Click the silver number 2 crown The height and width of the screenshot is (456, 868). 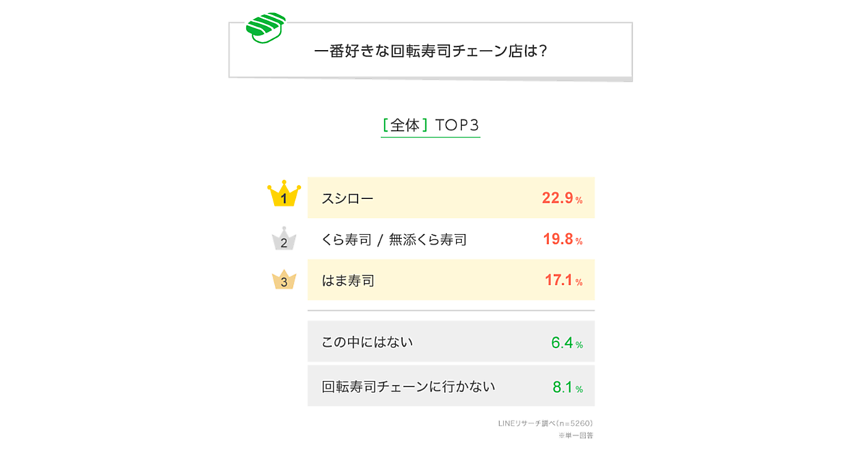(284, 240)
